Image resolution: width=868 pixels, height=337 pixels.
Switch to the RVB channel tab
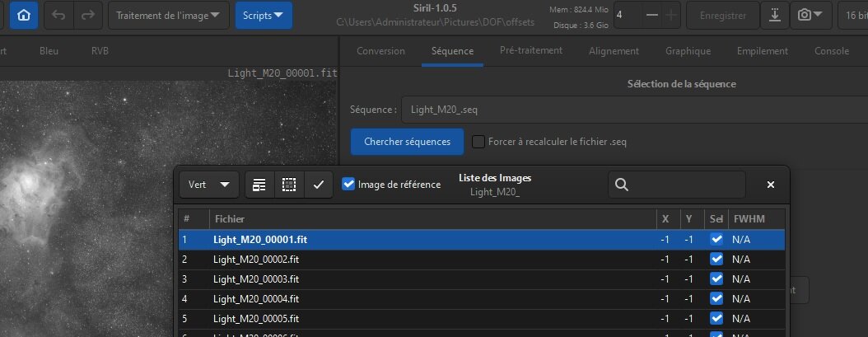pyautogui.click(x=100, y=51)
